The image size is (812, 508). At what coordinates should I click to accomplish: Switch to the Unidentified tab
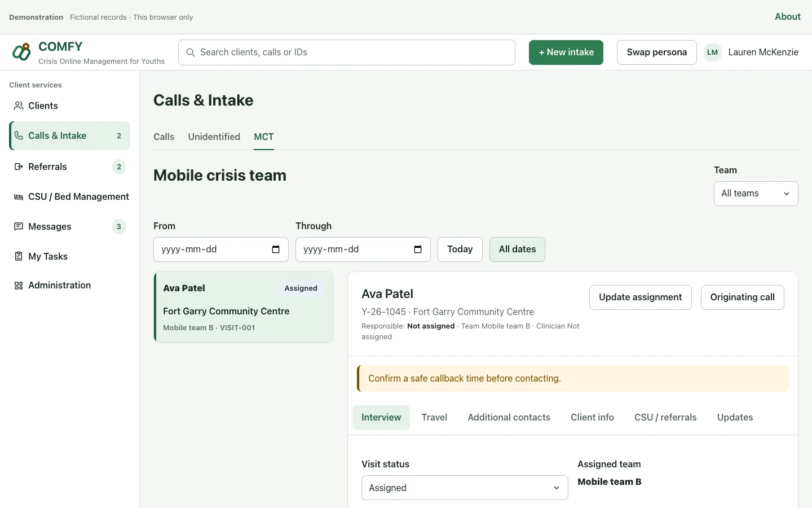pyautogui.click(x=214, y=137)
